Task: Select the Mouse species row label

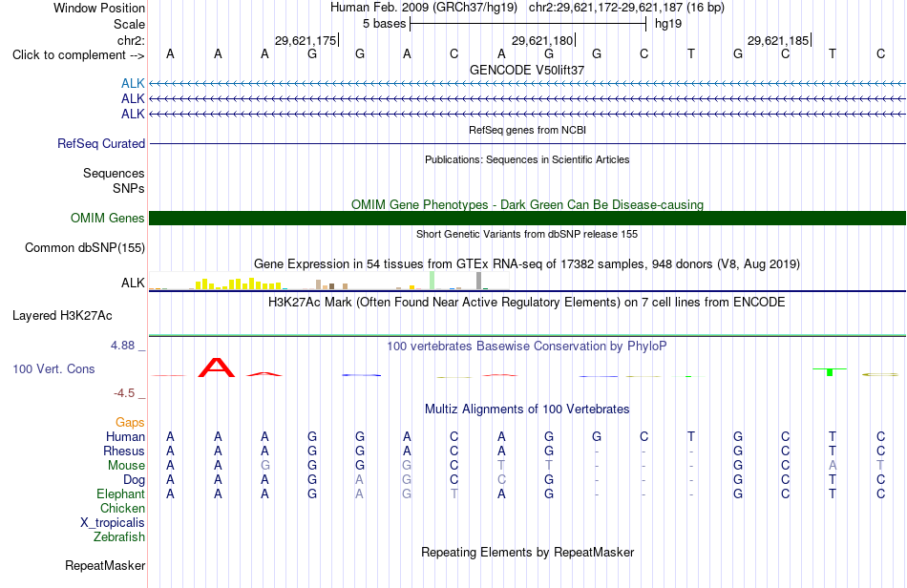Action: pos(127,466)
